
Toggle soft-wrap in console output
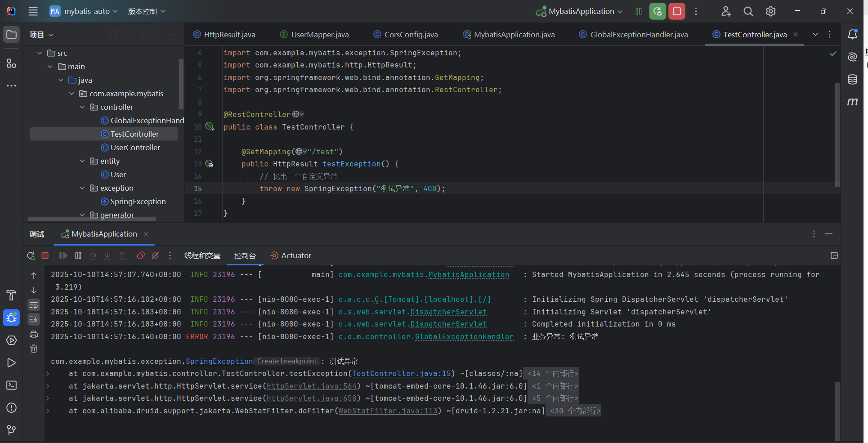pos(34,305)
